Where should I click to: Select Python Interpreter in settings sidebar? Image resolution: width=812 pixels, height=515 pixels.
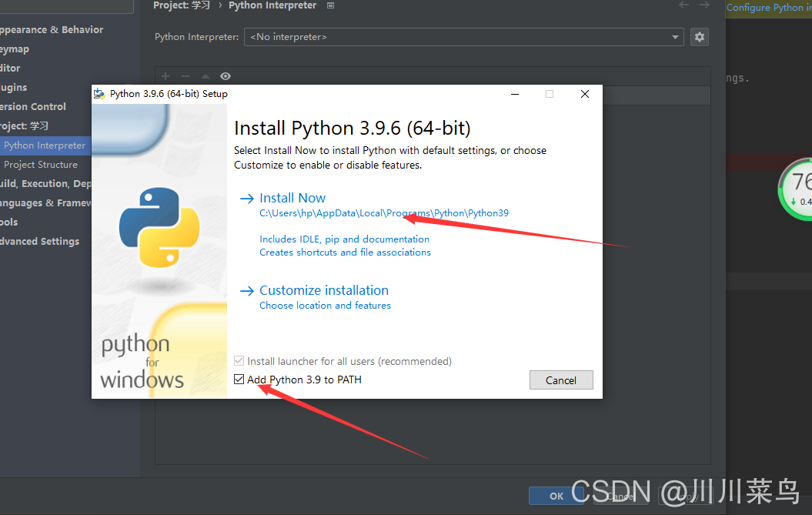click(45, 145)
